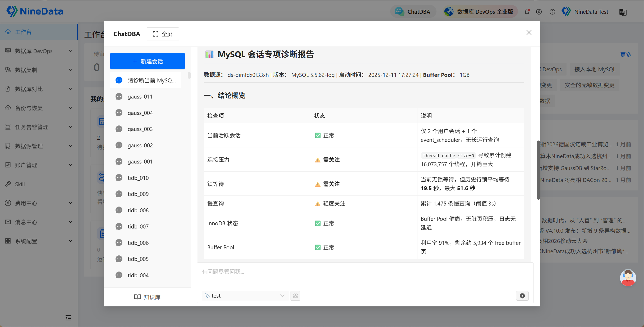Open the gauss_004 conversation
The height and width of the screenshot is (327, 644).
tap(146, 113)
